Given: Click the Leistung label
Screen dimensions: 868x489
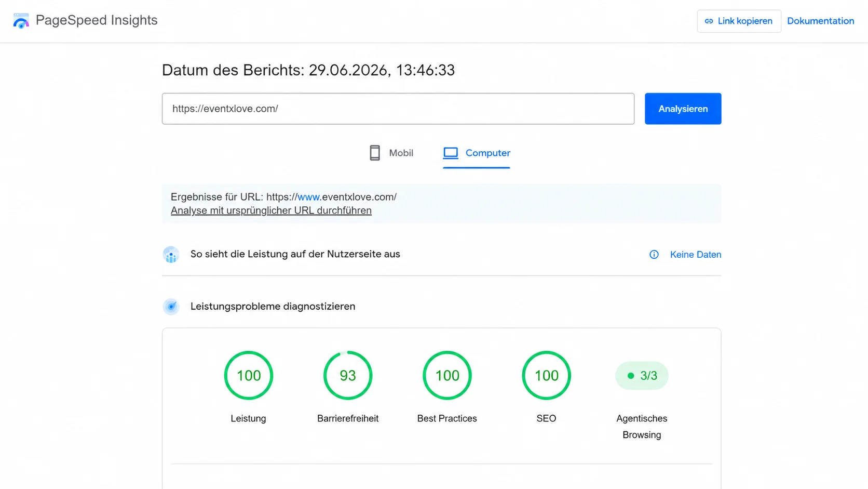Looking at the screenshot, I should point(248,418).
